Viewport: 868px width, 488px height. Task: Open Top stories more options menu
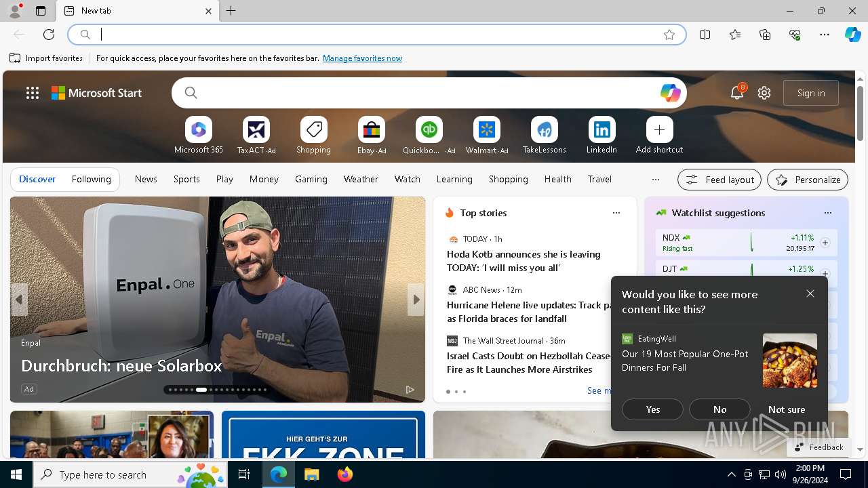click(616, 213)
